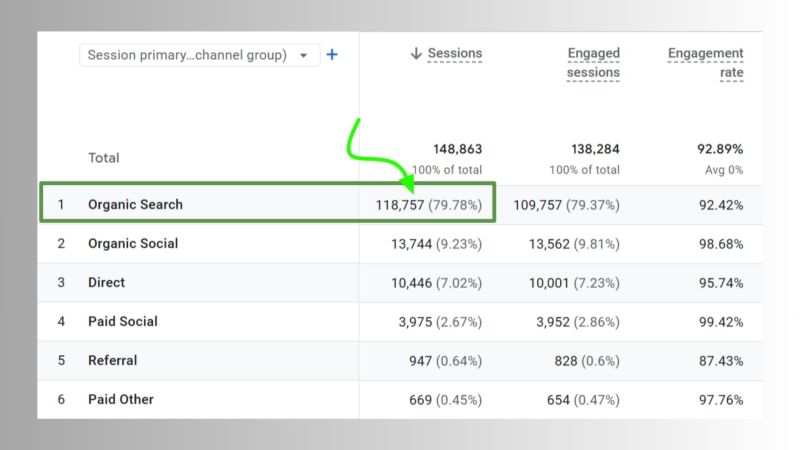Click the total engagement rate 92.89%
This screenshot has width=800, height=450.
point(720,149)
